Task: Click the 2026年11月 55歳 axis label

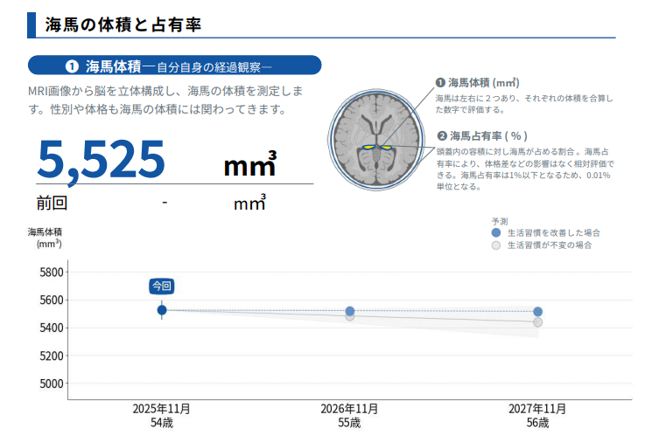Action: (349, 416)
